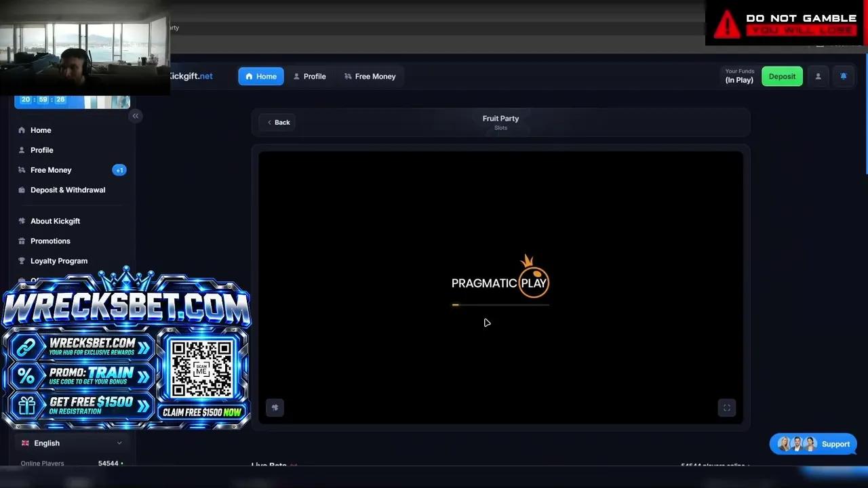The image size is (868, 488).
Task: Click the 20:59:28 countdown timer
Action: [x=43, y=100]
